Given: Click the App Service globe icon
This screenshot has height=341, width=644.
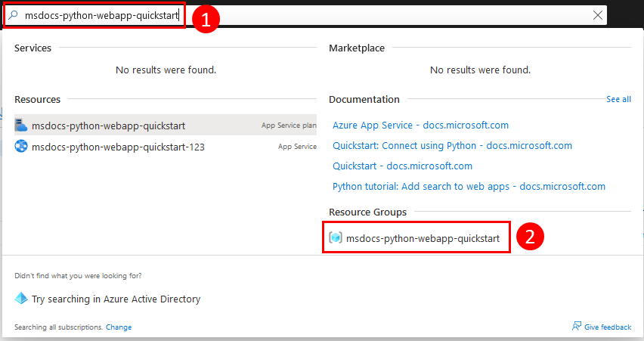Looking at the screenshot, I should click(x=21, y=146).
